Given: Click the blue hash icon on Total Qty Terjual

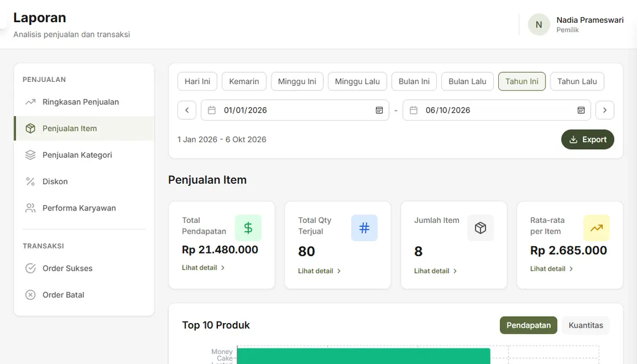Looking at the screenshot, I should (x=365, y=228).
